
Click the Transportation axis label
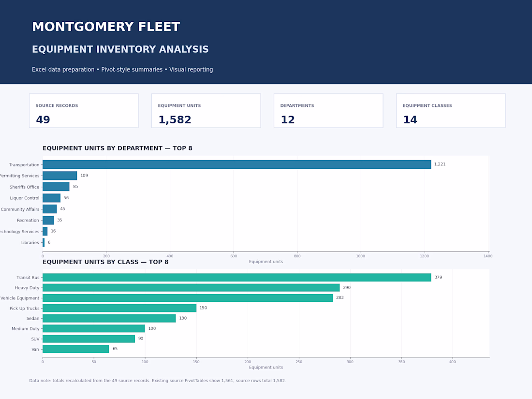pyautogui.click(x=24, y=165)
